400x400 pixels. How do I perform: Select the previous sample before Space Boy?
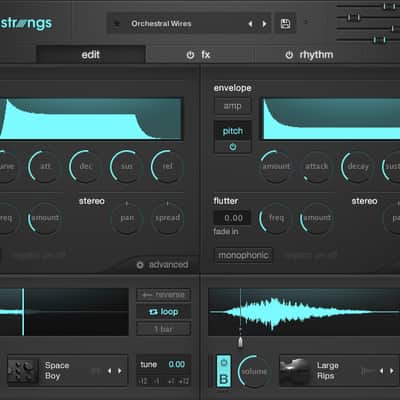click(x=109, y=371)
